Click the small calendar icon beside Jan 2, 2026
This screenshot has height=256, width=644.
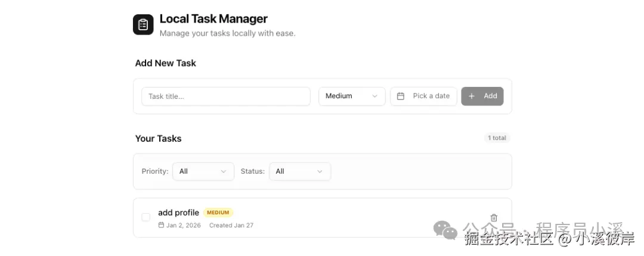[x=161, y=225]
